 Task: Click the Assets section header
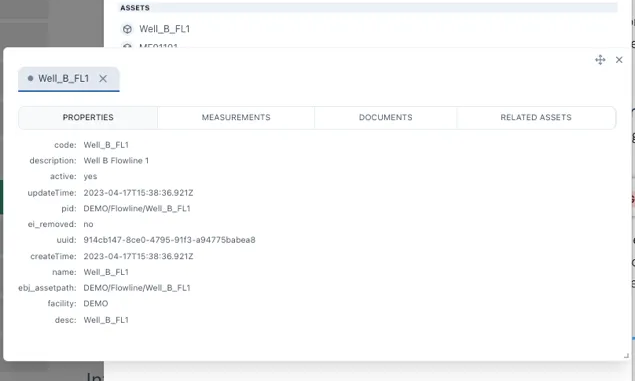pos(367,8)
